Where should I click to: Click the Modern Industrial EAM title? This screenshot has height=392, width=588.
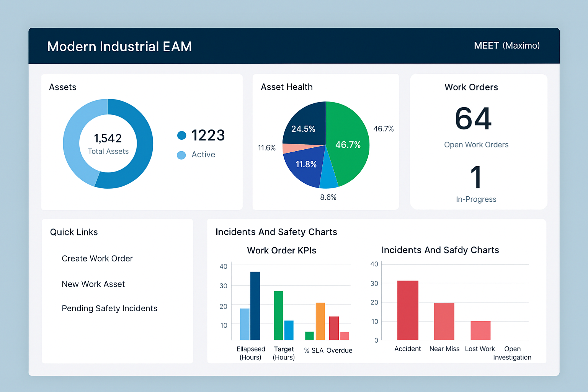(119, 46)
